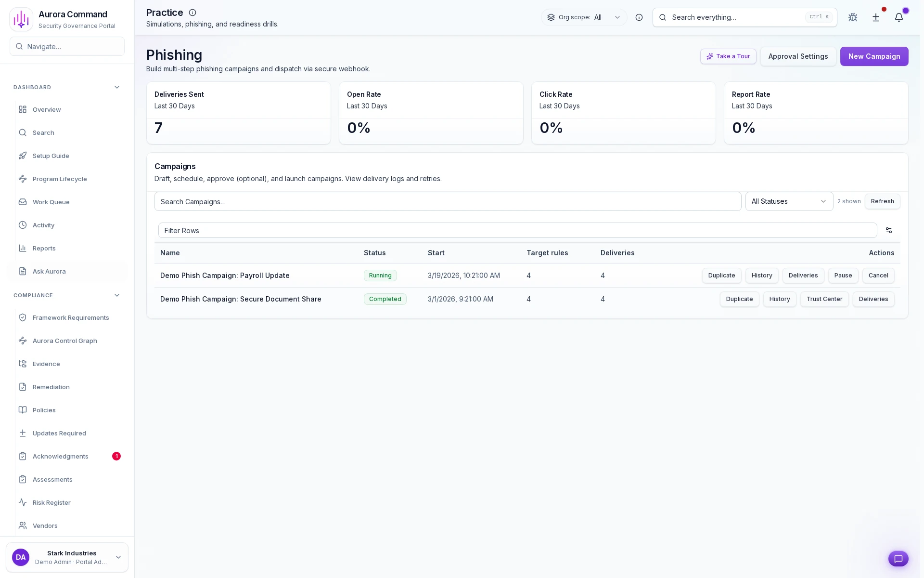The width and height of the screenshot is (924, 578).
Task: Open the chat assistant bubble at bottom right
Action: [898, 559]
